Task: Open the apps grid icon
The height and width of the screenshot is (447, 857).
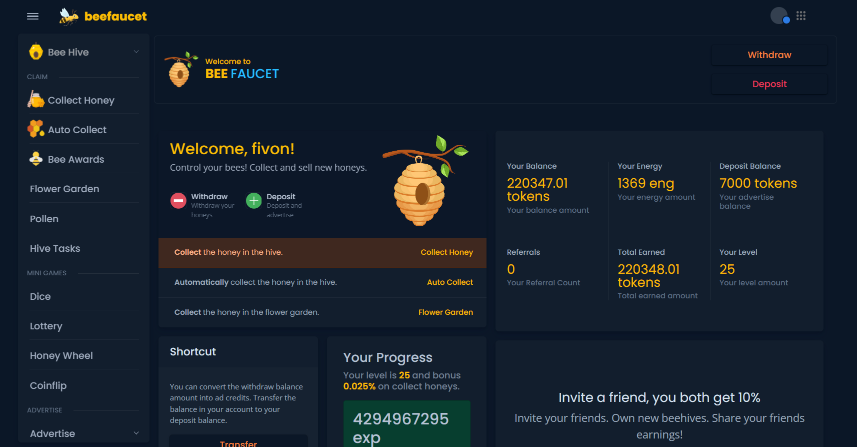Action: tap(801, 16)
